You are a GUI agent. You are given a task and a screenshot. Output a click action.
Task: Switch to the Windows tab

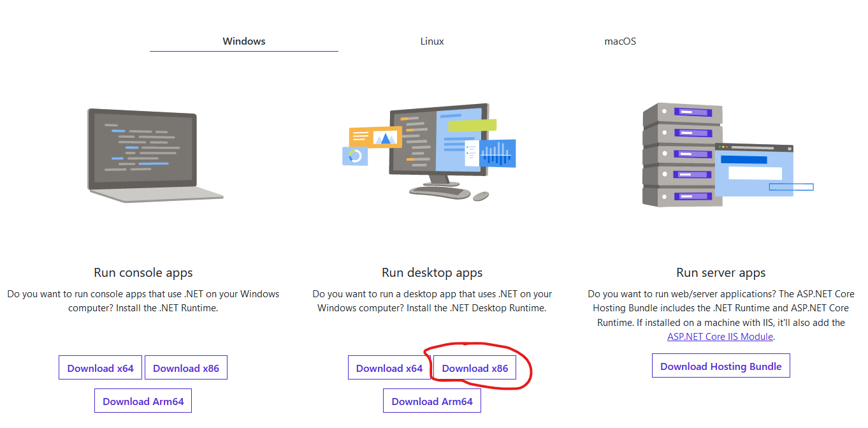pyautogui.click(x=244, y=41)
